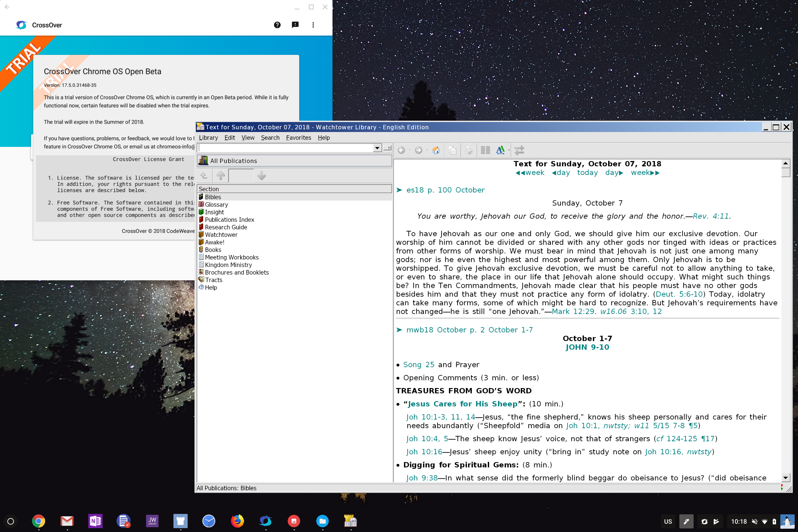Click the 'today' navigation link
798x532 pixels.
[x=587, y=173]
